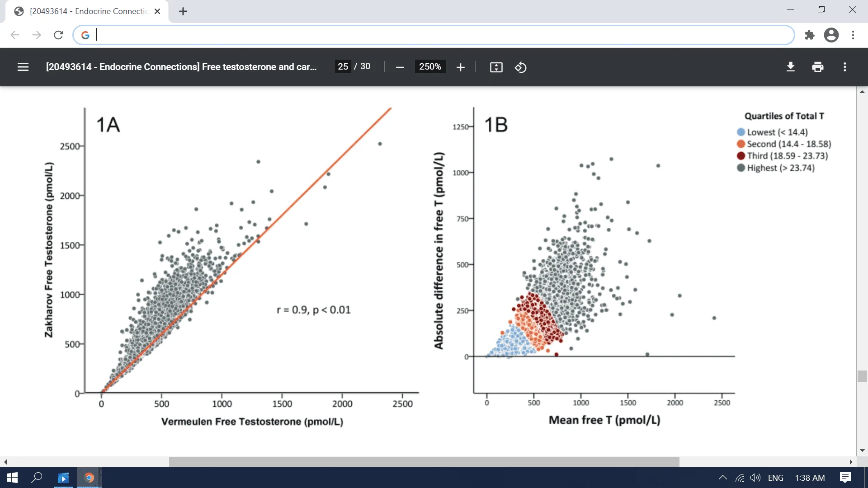Screen dimensions: 868x488
Task: Click the vertical scrollbar down arrow
Action: pyautogui.click(x=862, y=450)
